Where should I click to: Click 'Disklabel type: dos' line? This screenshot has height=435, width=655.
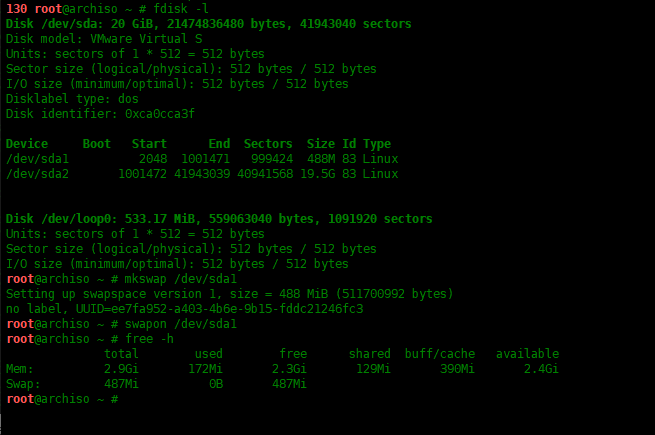point(72,99)
